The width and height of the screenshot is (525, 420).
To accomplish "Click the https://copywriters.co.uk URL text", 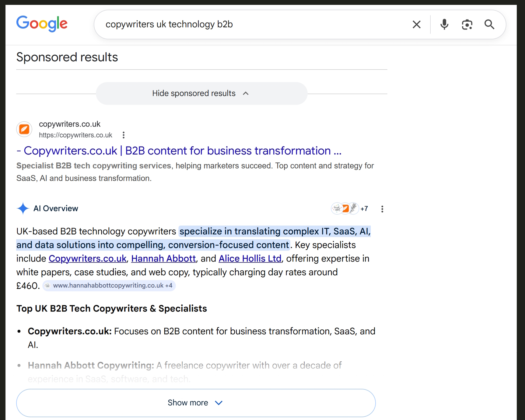I will pos(75,135).
